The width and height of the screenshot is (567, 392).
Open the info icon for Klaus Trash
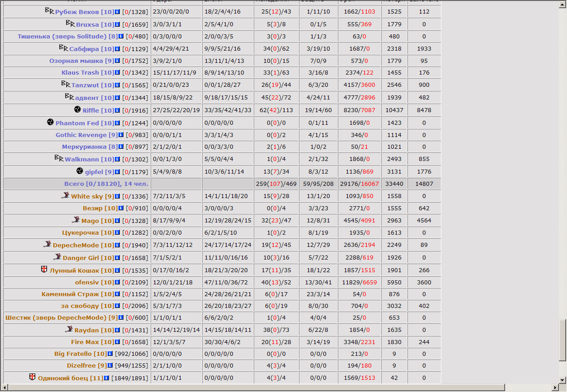click(118, 73)
